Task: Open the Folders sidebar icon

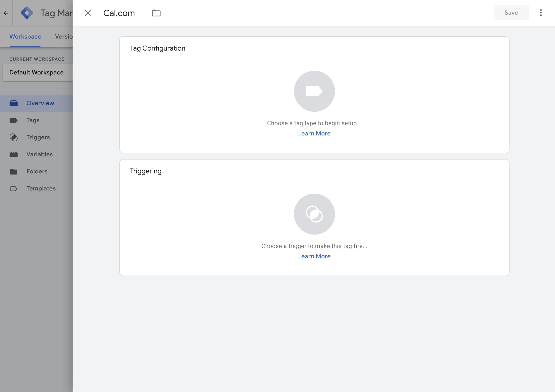Action: pyautogui.click(x=14, y=171)
